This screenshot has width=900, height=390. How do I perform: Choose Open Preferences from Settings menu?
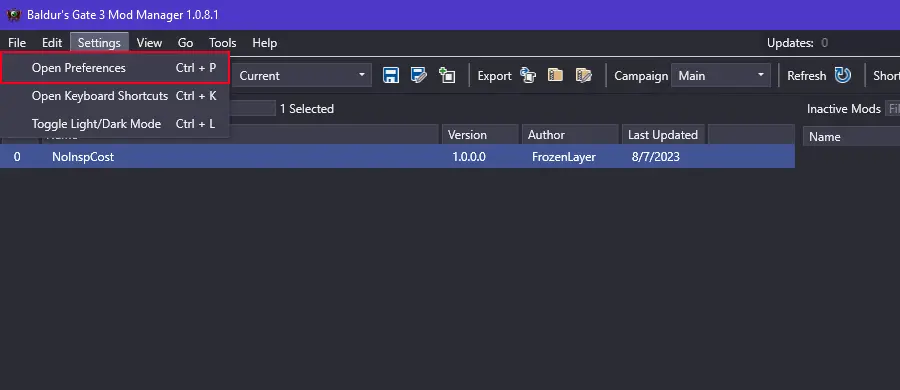click(115, 68)
